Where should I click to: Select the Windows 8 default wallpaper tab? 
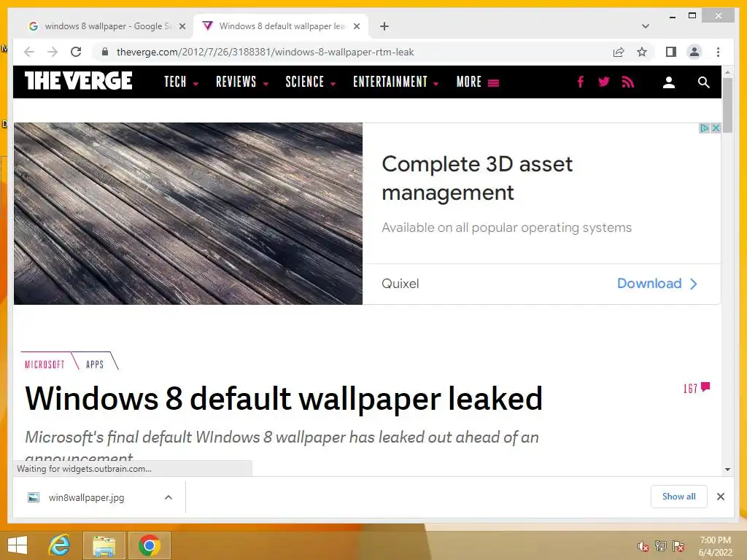[281, 26]
